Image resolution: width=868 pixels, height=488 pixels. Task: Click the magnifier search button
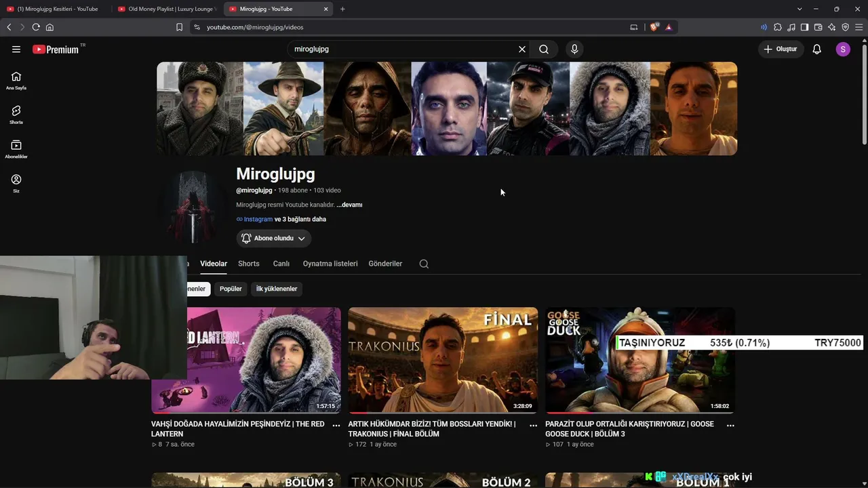[544, 49]
